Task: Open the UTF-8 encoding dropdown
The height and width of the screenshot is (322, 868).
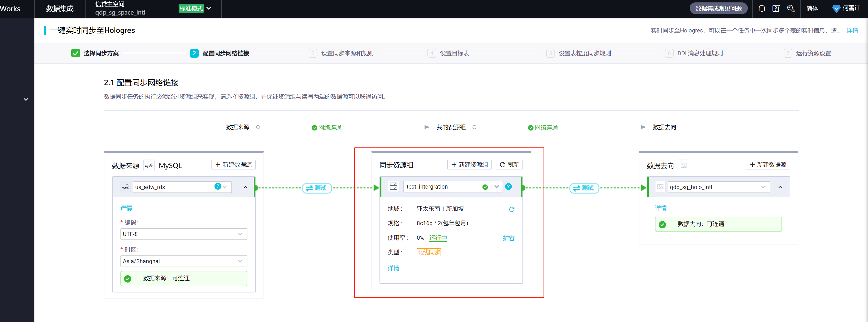Action: pos(184,234)
